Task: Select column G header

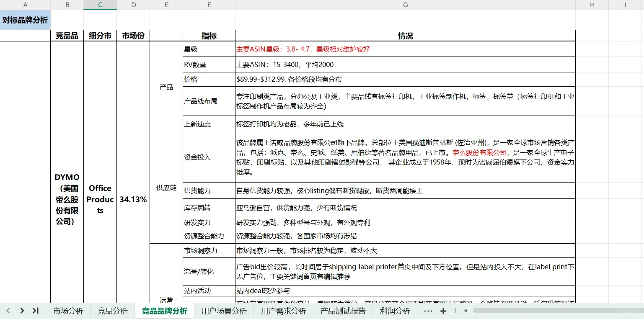Action: (405, 5)
